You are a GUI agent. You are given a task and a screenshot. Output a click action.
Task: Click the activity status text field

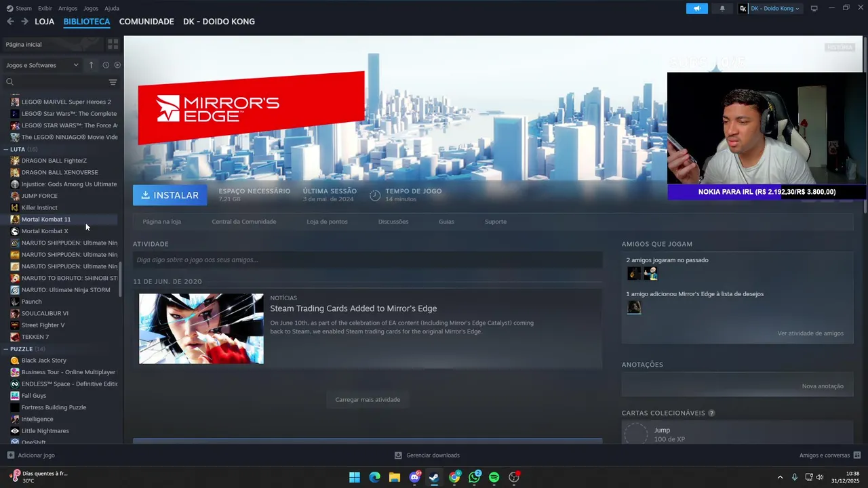368,260
